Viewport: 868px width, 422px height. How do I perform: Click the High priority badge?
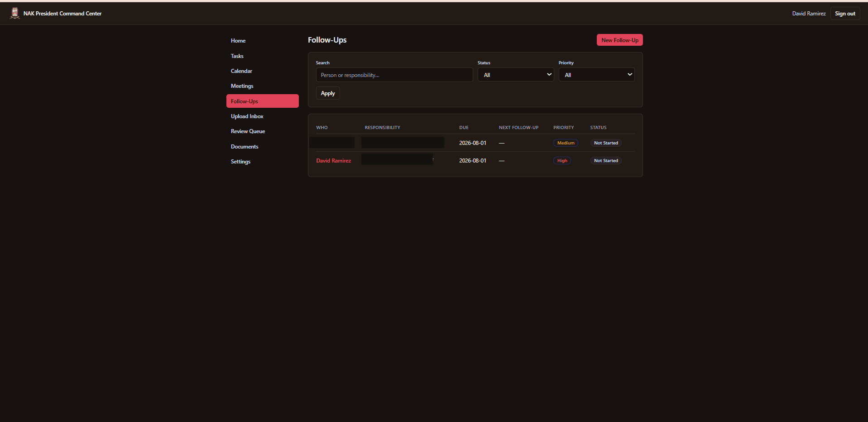tap(562, 161)
